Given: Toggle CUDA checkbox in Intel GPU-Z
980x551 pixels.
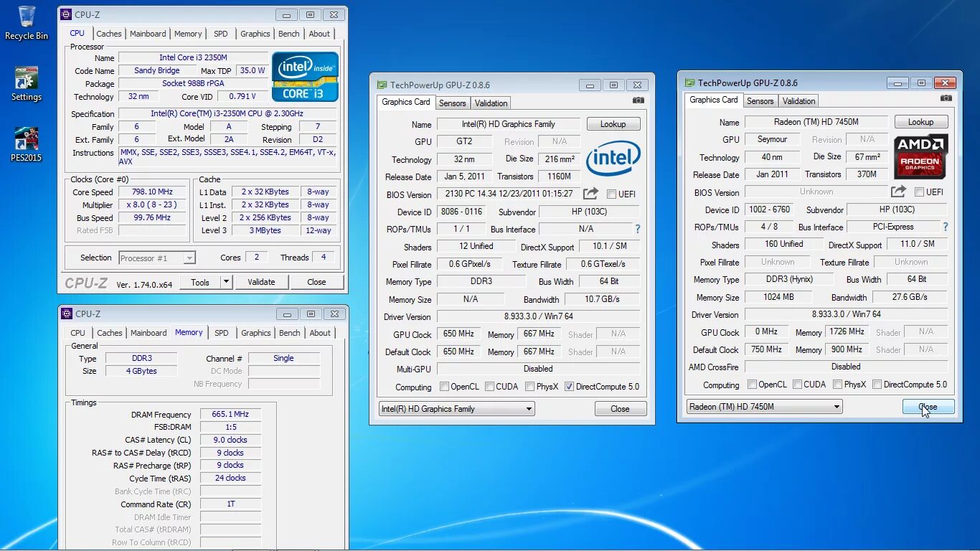Looking at the screenshot, I should click(489, 387).
